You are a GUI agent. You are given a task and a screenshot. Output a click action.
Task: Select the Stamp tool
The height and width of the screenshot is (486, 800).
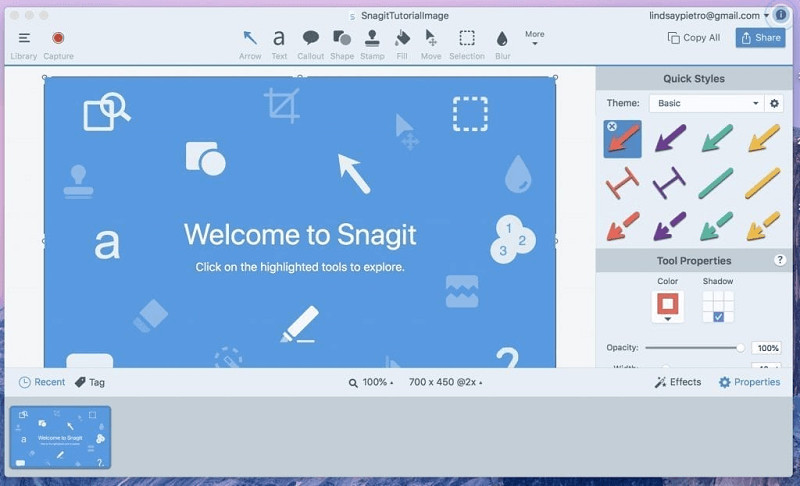372,40
